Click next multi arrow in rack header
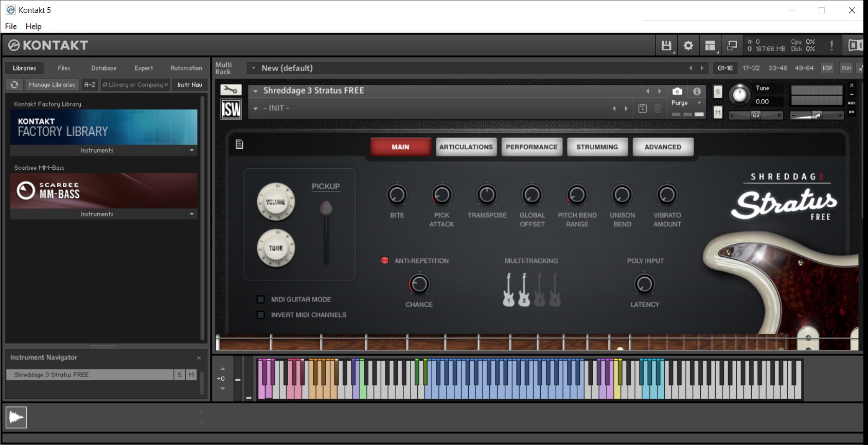The image size is (868, 445). (702, 68)
